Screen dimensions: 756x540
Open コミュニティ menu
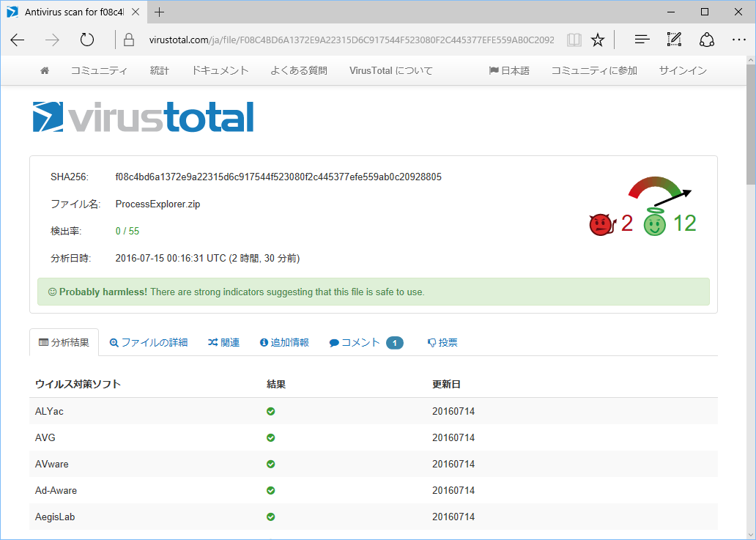point(100,71)
